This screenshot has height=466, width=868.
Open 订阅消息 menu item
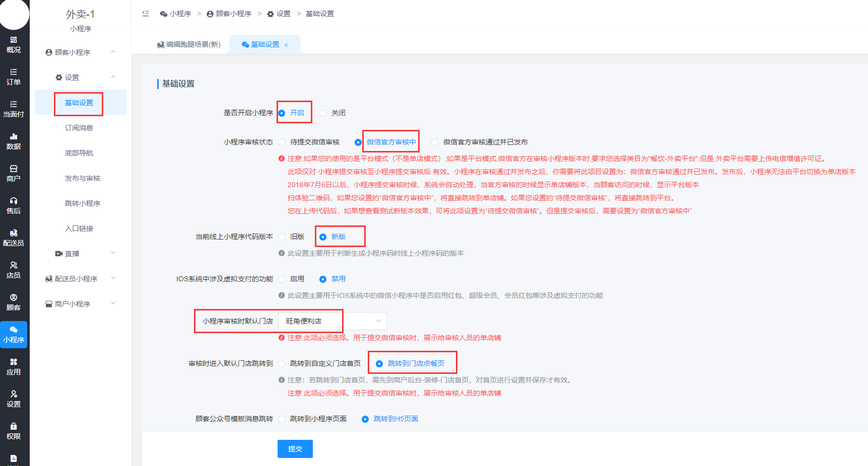tap(79, 128)
